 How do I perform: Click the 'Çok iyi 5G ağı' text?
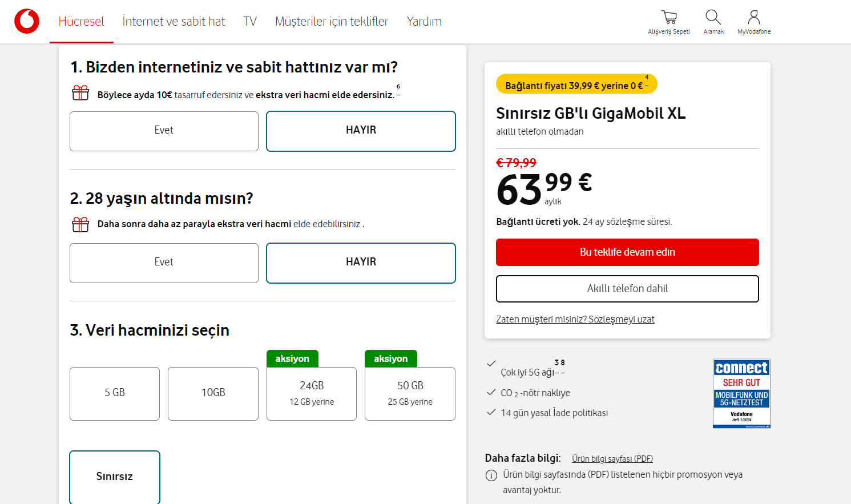coord(528,373)
